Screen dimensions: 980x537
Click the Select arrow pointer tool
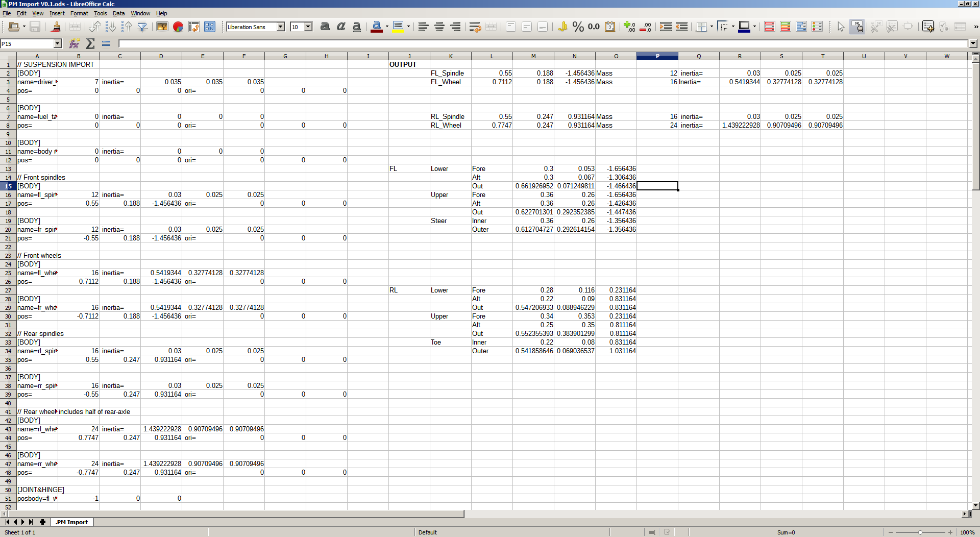pyautogui.click(x=841, y=27)
